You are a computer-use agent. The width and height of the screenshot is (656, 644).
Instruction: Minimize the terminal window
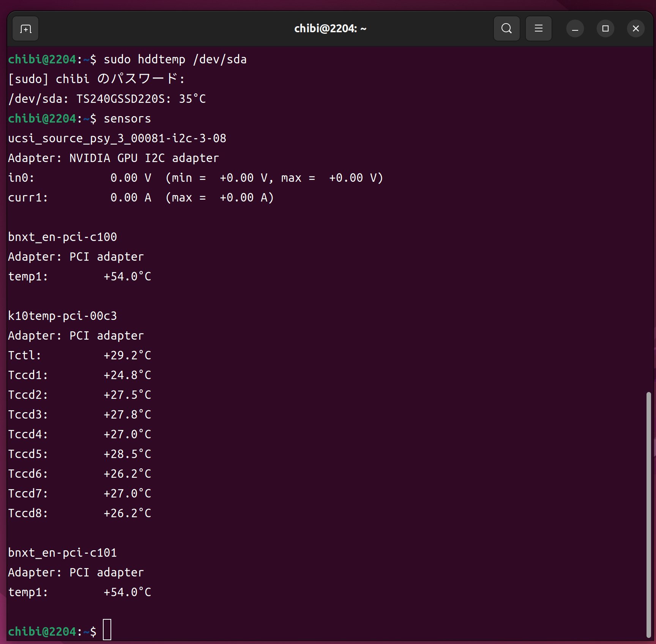[x=575, y=29]
